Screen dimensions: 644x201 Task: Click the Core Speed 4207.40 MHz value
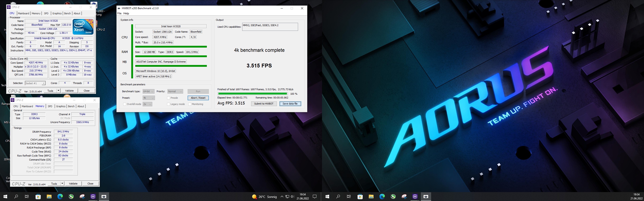click(36, 63)
